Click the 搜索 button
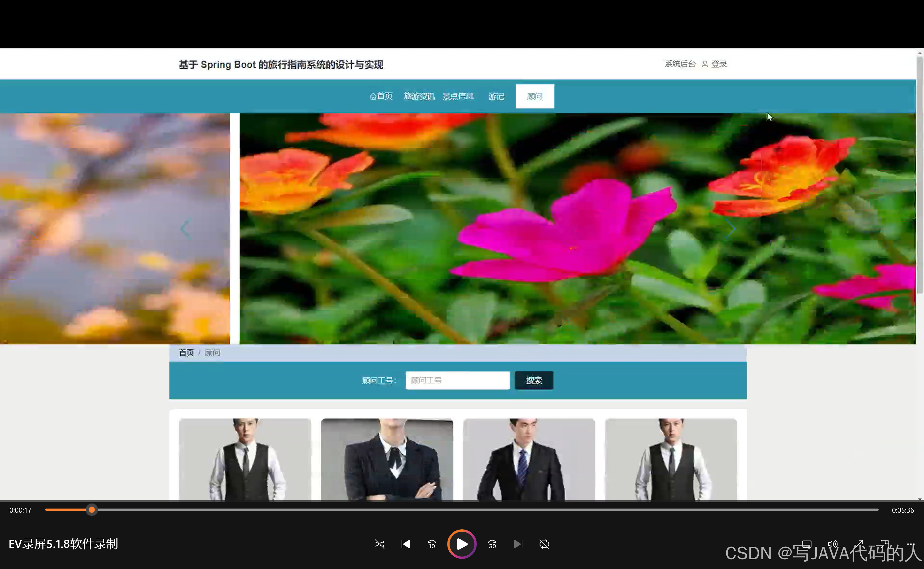924x569 pixels. [x=534, y=381]
